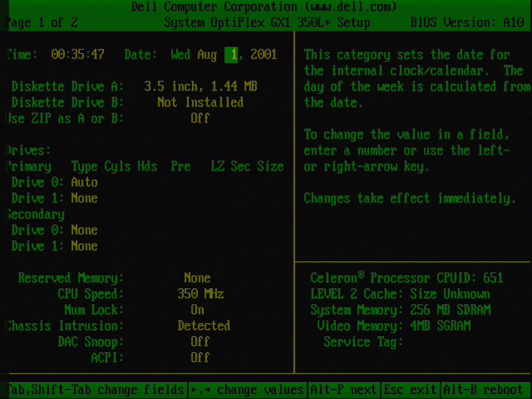Click "Alt-B reboot" in bottom bar

[x=483, y=390]
